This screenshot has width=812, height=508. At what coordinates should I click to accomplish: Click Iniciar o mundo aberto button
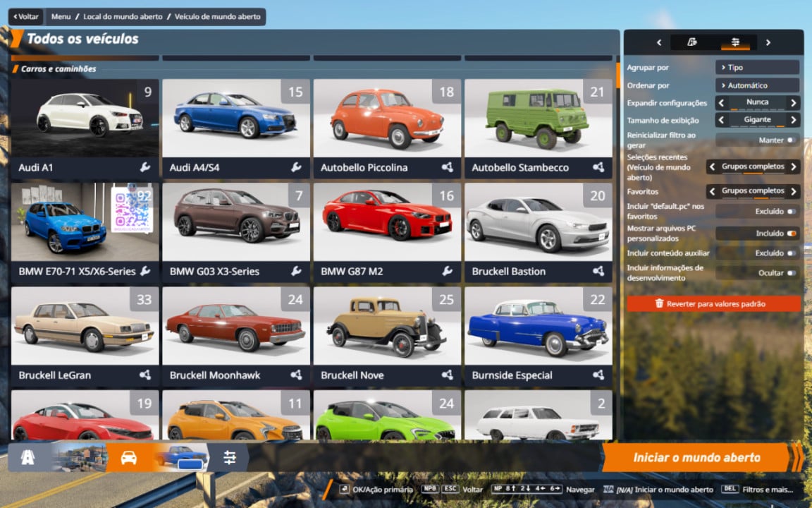click(x=696, y=457)
